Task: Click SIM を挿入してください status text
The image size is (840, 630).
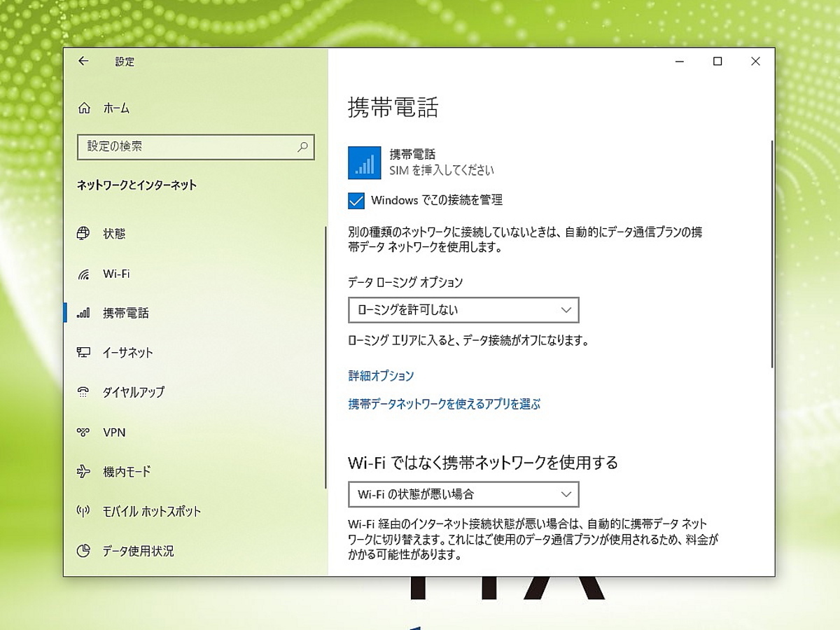Action: (x=442, y=170)
